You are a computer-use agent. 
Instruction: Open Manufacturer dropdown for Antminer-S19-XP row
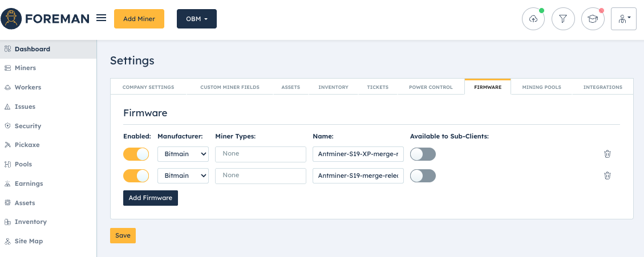[x=183, y=154]
